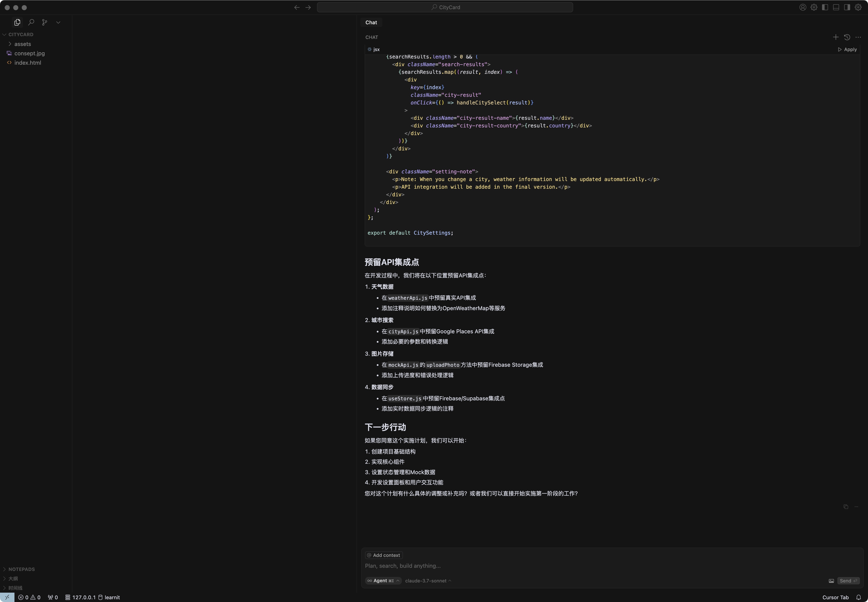The height and width of the screenshot is (602, 868).
Task: Start a new chat with the plus icon
Action: point(836,37)
